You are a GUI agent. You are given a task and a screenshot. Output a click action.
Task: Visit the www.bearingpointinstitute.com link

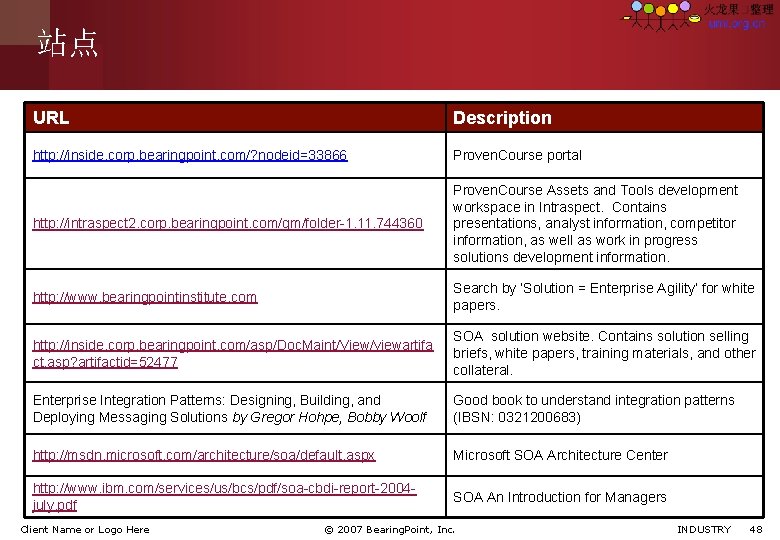[145, 297]
